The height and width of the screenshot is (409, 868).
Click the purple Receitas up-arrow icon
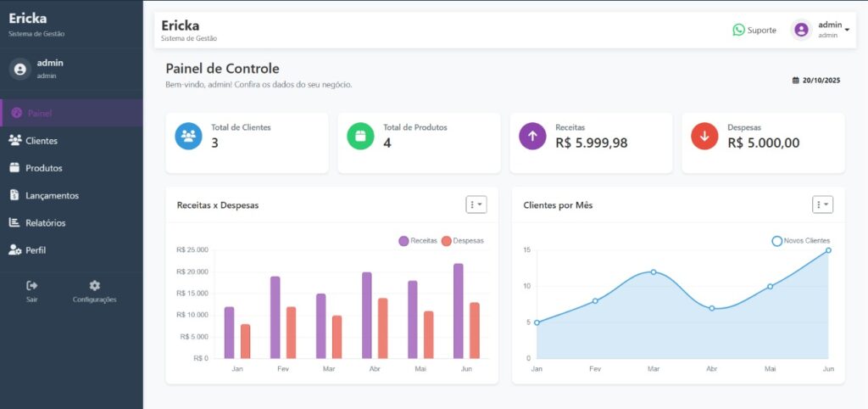(532, 136)
